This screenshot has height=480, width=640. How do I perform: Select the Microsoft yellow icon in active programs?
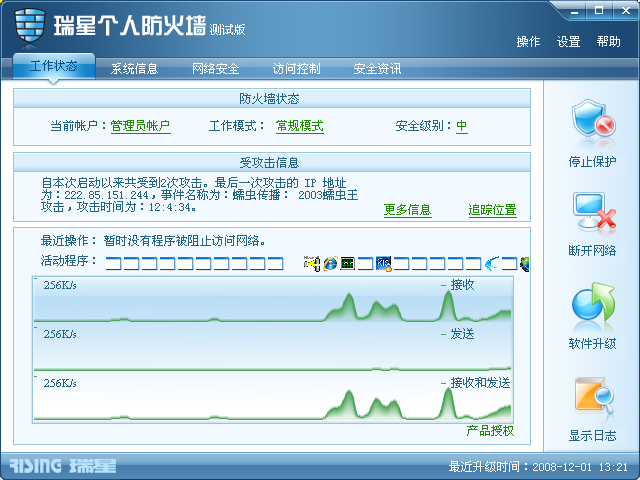coord(312,263)
